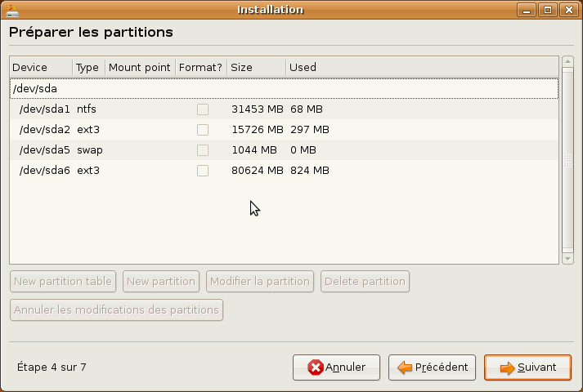Click the 31453 MB size value
583x392 pixels.
[258, 109]
